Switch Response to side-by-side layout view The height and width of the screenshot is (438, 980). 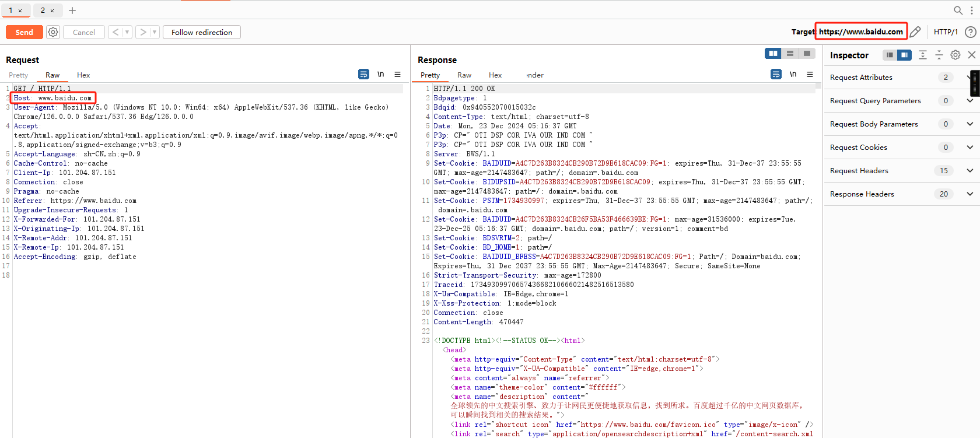(x=773, y=54)
